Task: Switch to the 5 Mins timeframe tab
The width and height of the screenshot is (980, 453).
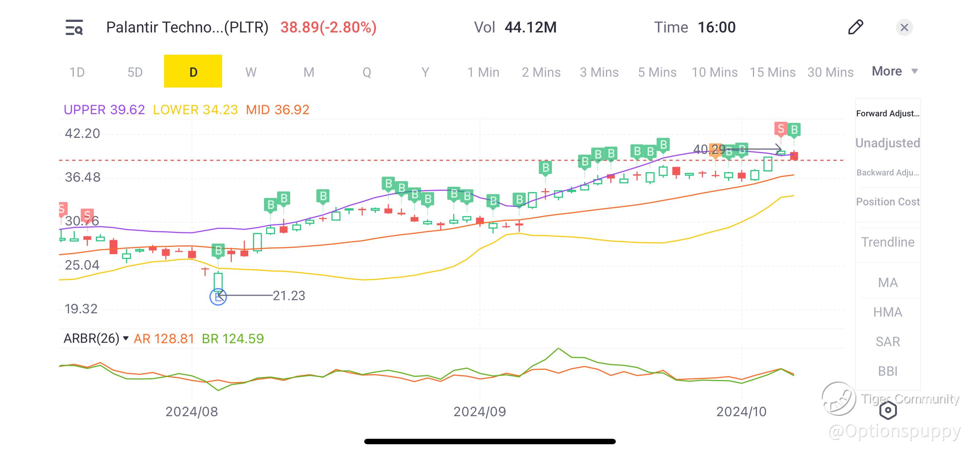Action: point(657,72)
